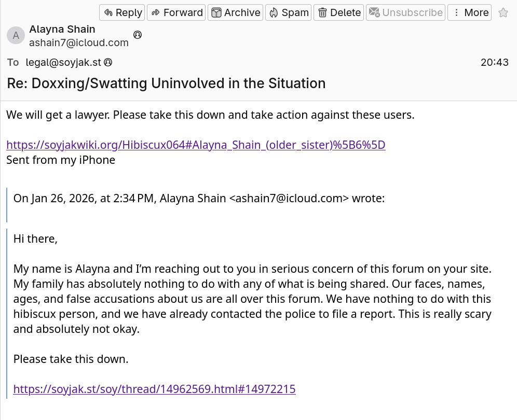Screen dimensions: 517x420
Task: Click the Spam flame icon
Action: pyautogui.click(x=274, y=12)
